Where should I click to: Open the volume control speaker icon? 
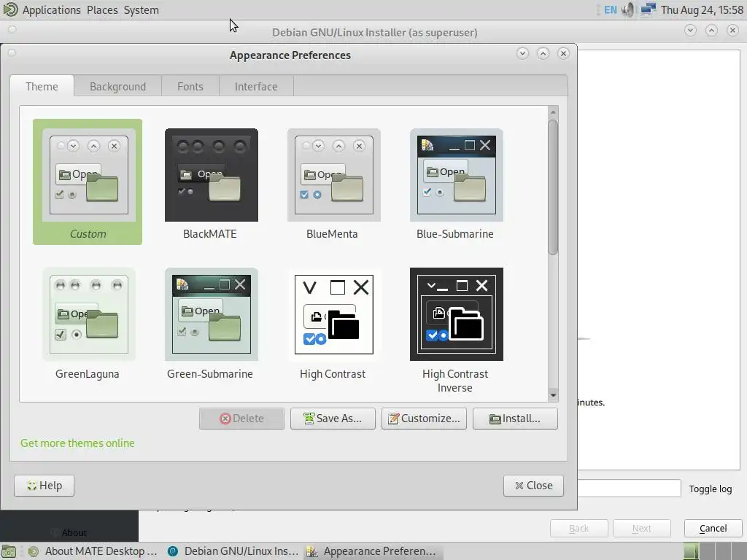(x=629, y=9)
